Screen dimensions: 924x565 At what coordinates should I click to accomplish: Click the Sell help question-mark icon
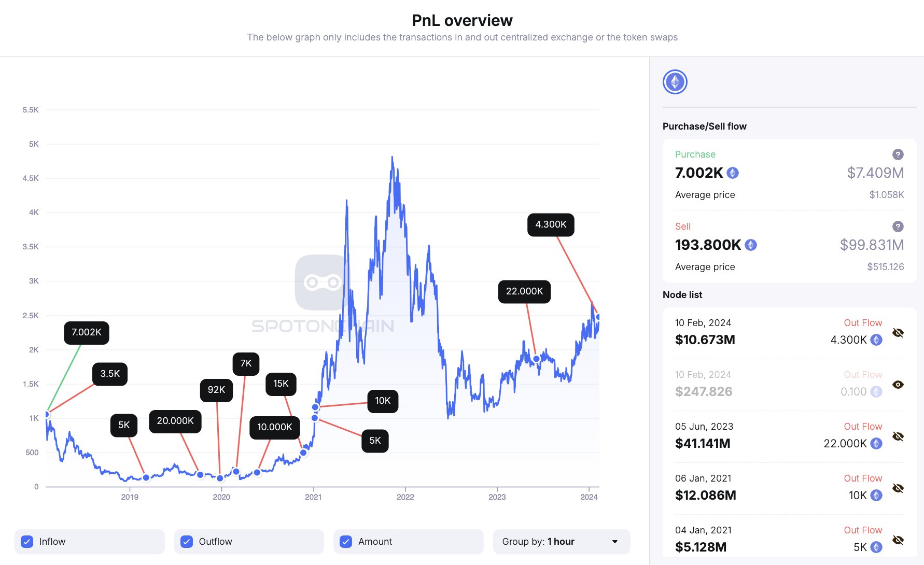coord(898,227)
